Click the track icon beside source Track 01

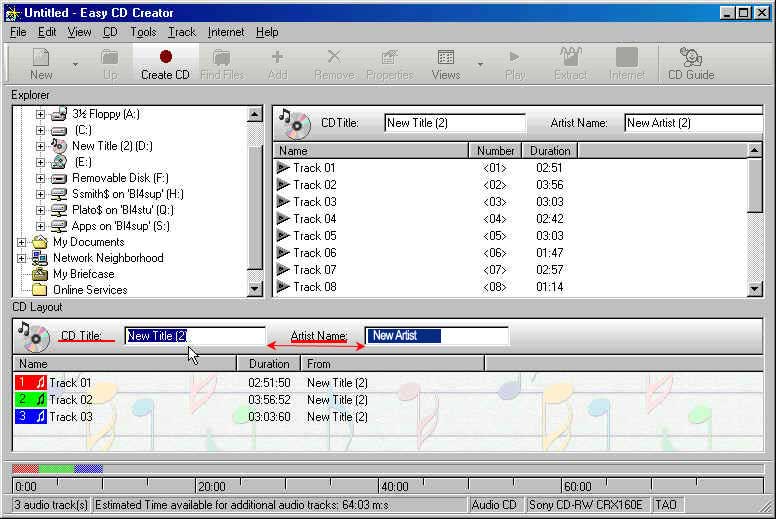coord(283,168)
